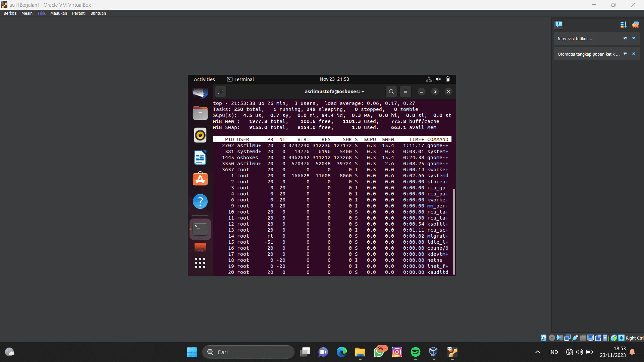
Task: Expand the Otomatis tangkap papan ketik notification
Action: click(589, 54)
